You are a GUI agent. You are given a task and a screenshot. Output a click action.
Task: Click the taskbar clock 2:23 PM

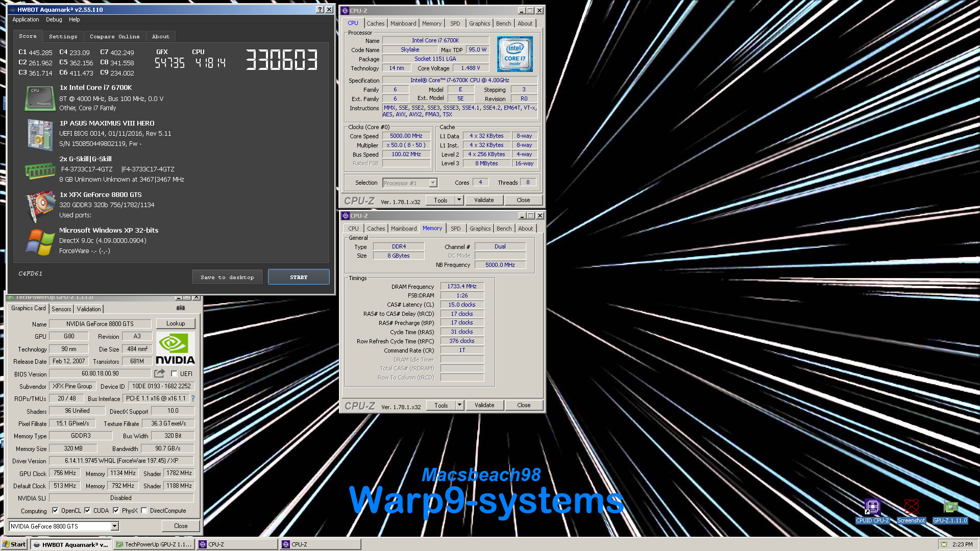[x=962, y=544]
